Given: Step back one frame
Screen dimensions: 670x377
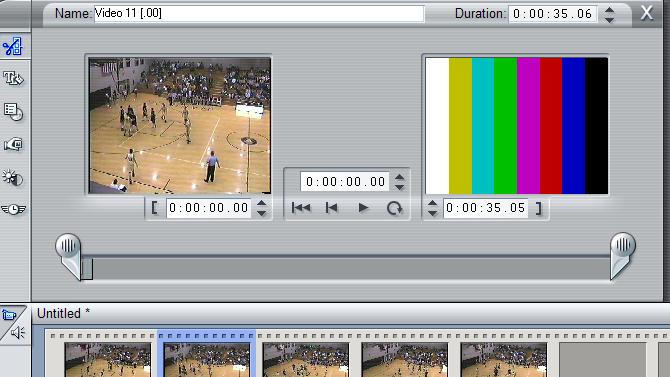Looking at the screenshot, I should click(x=332, y=208).
